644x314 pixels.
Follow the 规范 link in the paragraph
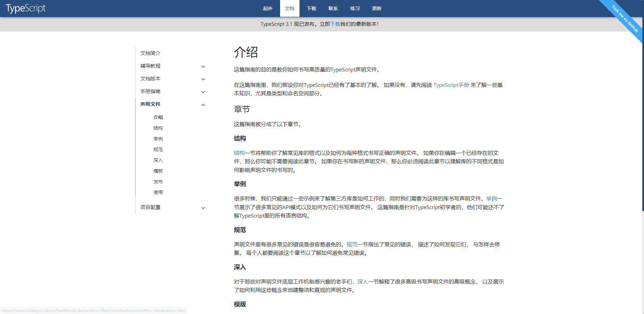[x=352, y=245]
